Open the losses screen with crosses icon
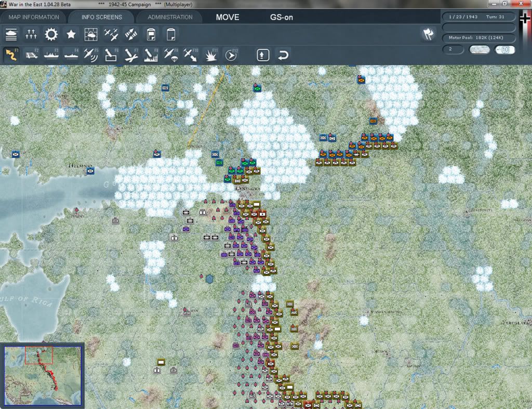The height and width of the screenshot is (409, 532). [x=31, y=35]
